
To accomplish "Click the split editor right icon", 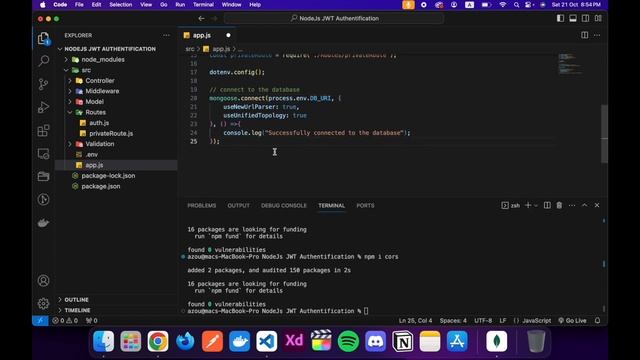I will [x=584, y=35].
